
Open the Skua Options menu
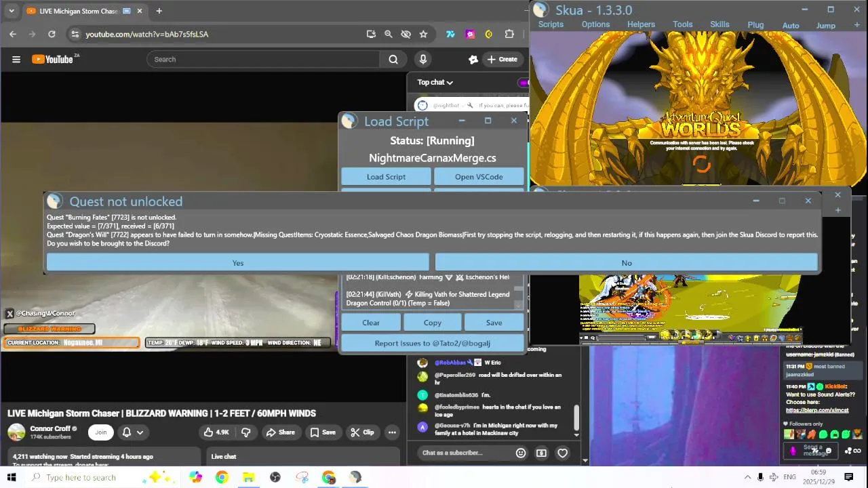coord(595,24)
